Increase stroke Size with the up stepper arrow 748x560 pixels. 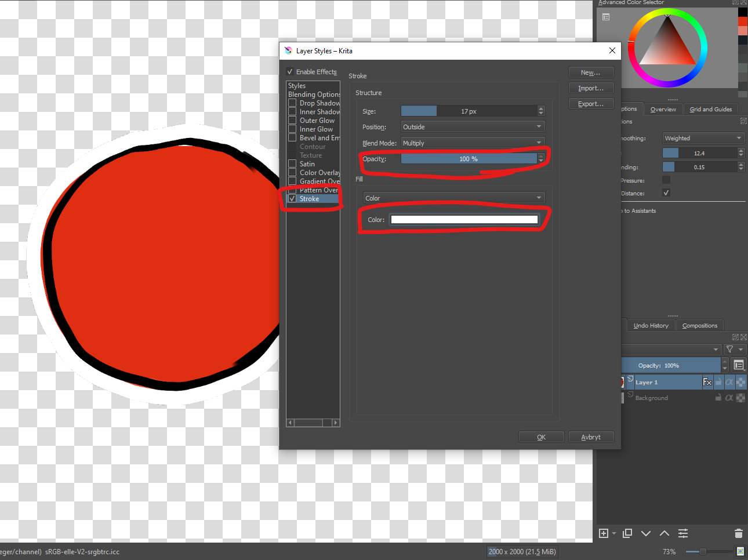[541, 108]
